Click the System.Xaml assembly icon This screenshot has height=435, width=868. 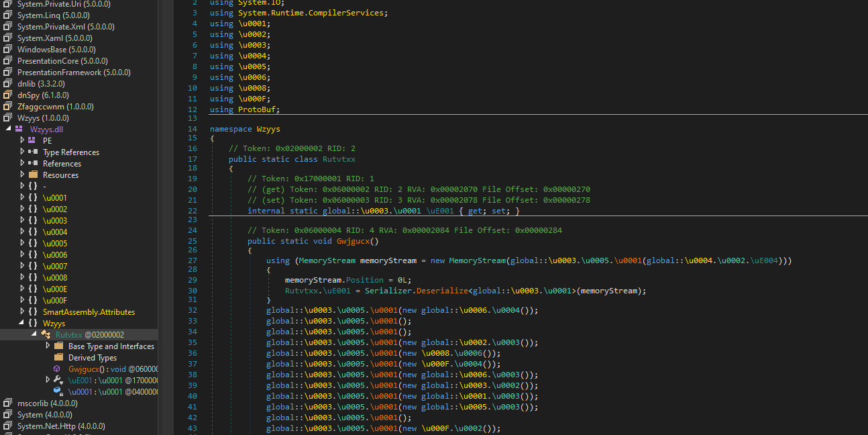point(7,38)
